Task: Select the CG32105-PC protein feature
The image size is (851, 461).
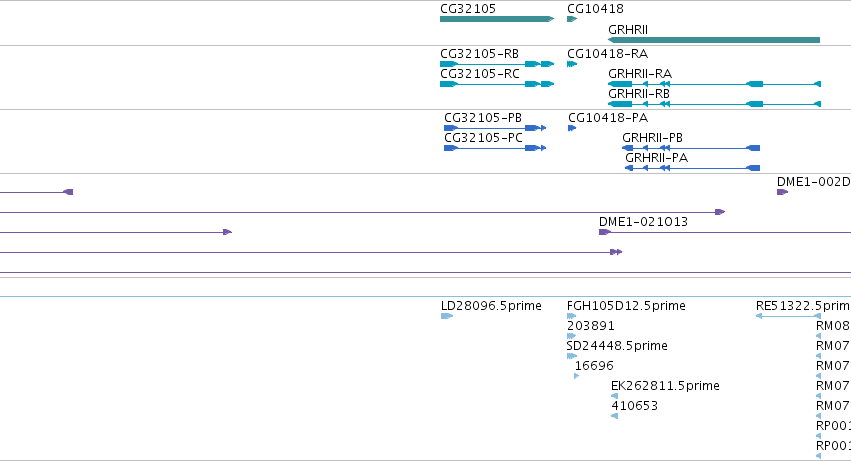Action: (x=495, y=148)
